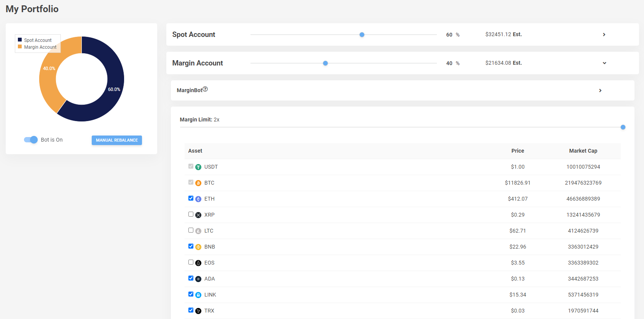Uncheck the ETH asset checkbox
This screenshot has height=319, width=644.
point(191,198)
